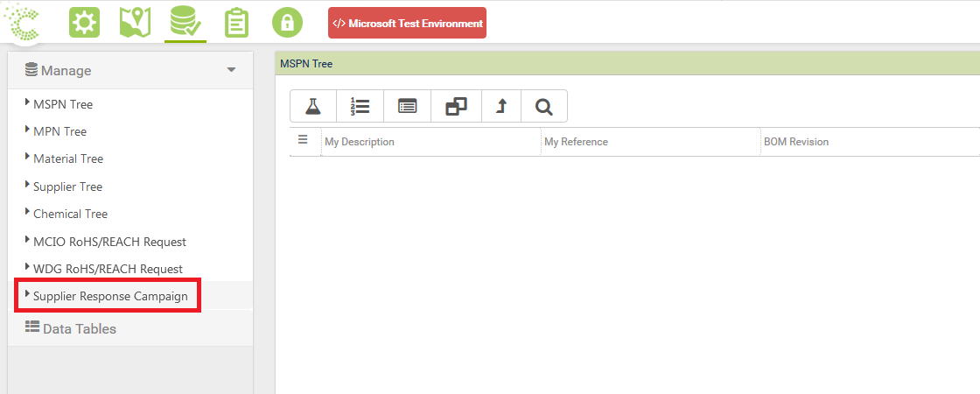The image size is (980, 394).
Task: Click the Microsoft Test Environment button
Action: point(407,24)
